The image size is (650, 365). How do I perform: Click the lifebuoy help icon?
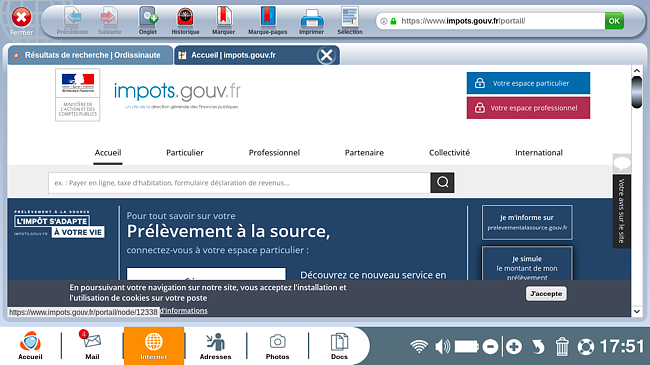(x=586, y=347)
